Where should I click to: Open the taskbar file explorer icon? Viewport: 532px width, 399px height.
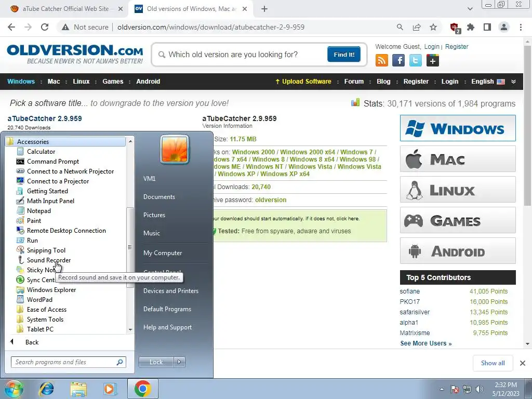(78, 389)
